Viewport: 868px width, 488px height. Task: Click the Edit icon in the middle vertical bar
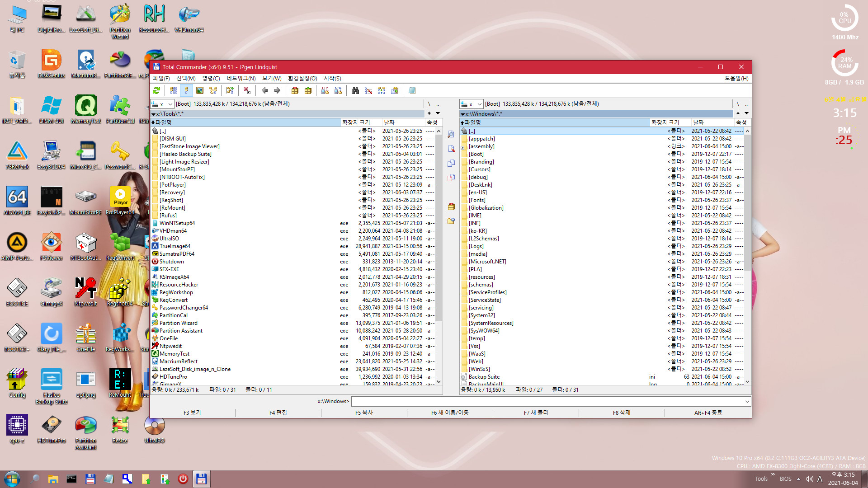click(451, 149)
